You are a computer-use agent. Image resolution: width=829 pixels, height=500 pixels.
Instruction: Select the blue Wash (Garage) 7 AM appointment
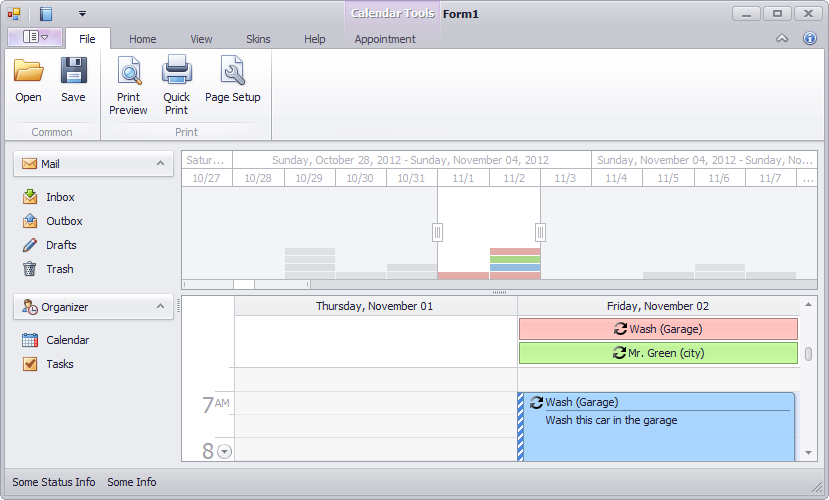coord(656,427)
